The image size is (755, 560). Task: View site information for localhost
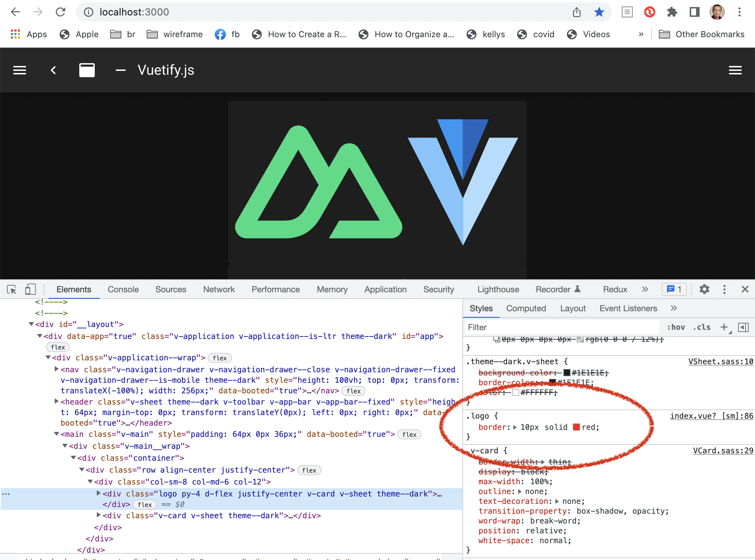click(88, 12)
